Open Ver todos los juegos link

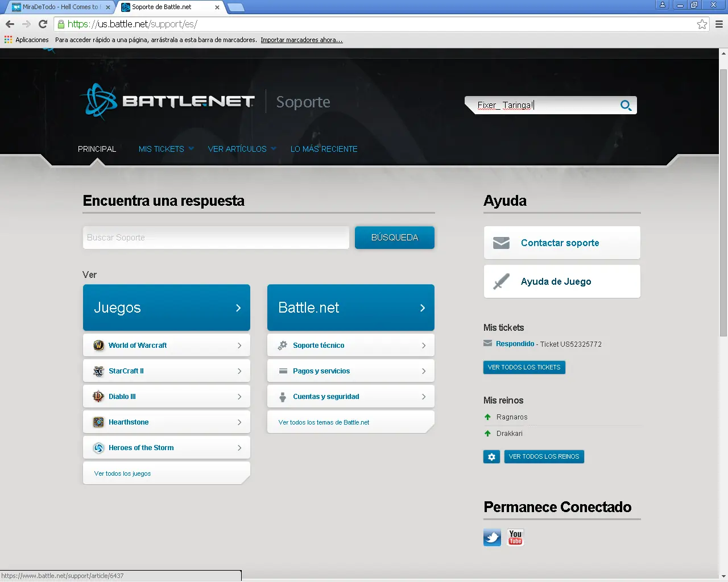(x=123, y=473)
